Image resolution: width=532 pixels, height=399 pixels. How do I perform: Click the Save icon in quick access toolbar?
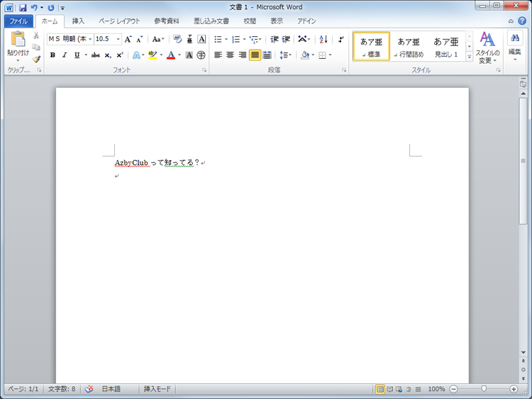coord(23,8)
